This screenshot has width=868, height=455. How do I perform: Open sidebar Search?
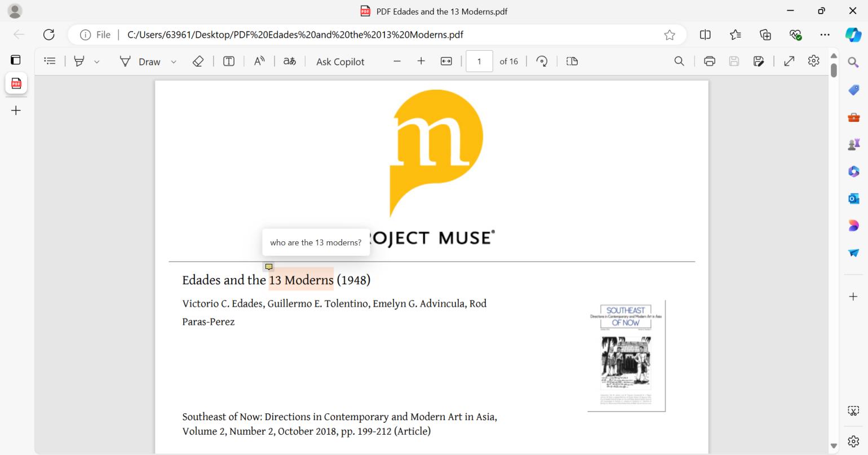[853, 62]
